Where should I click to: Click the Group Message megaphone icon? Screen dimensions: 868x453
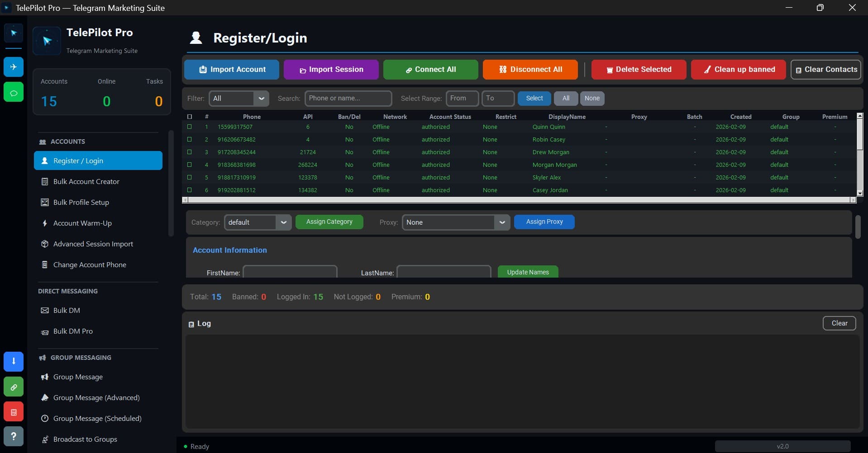(45, 377)
